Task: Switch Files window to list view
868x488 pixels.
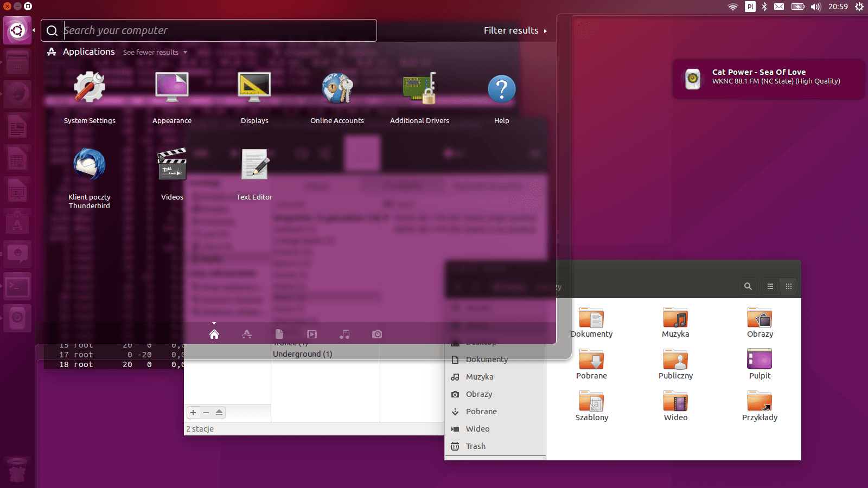Action: [x=770, y=286]
